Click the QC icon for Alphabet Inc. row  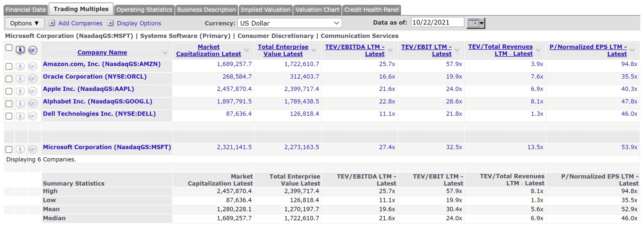coord(33,104)
